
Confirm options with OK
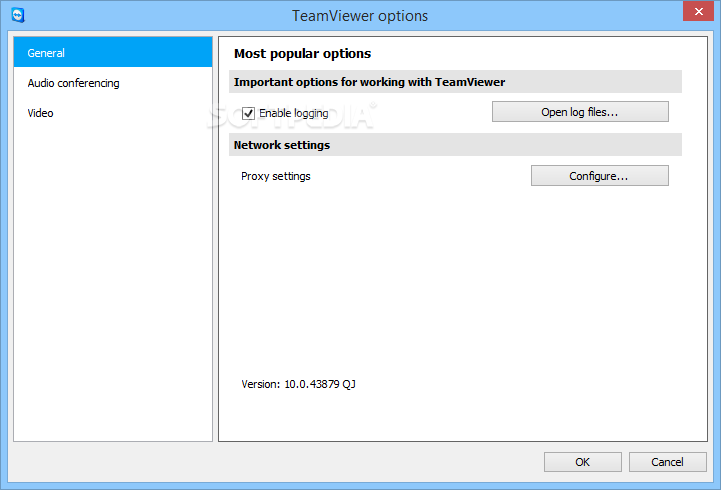pyautogui.click(x=583, y=462)
